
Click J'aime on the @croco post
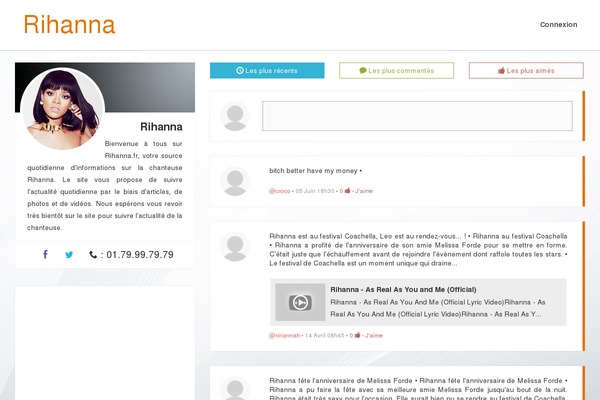click(364, 191)
